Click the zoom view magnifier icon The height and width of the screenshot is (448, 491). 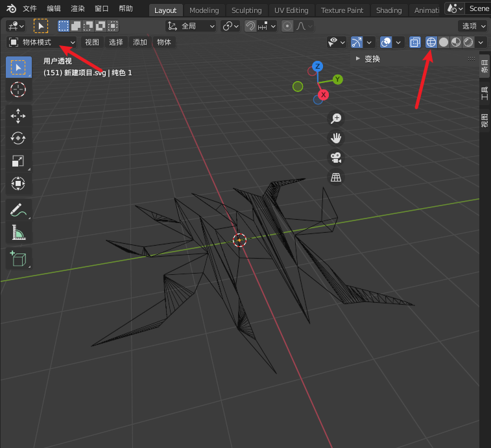pos(336,119)
